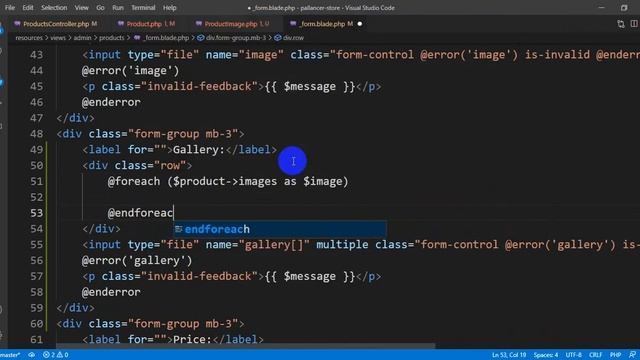Click the PHP icon on Product.php tab

[121, 24]
